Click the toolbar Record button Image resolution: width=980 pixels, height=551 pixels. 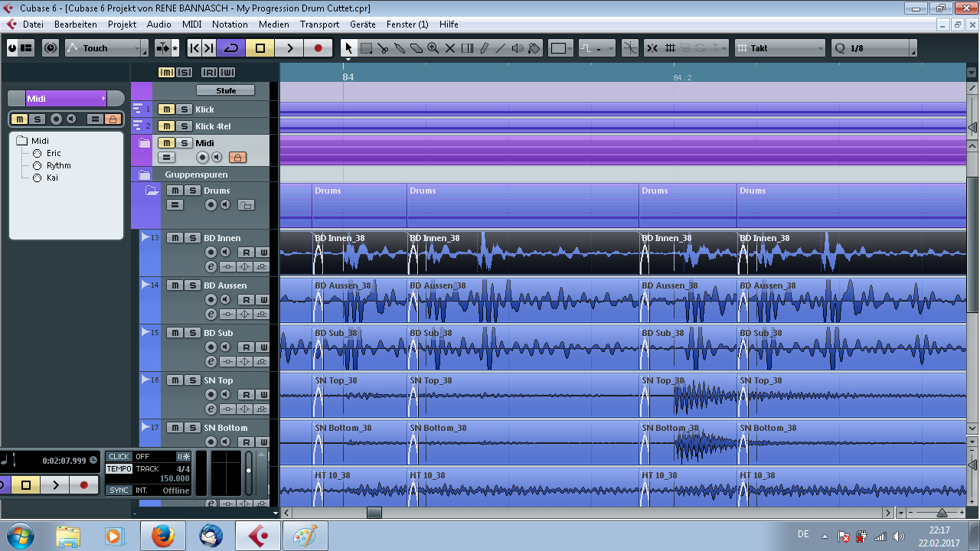point(318,48)
